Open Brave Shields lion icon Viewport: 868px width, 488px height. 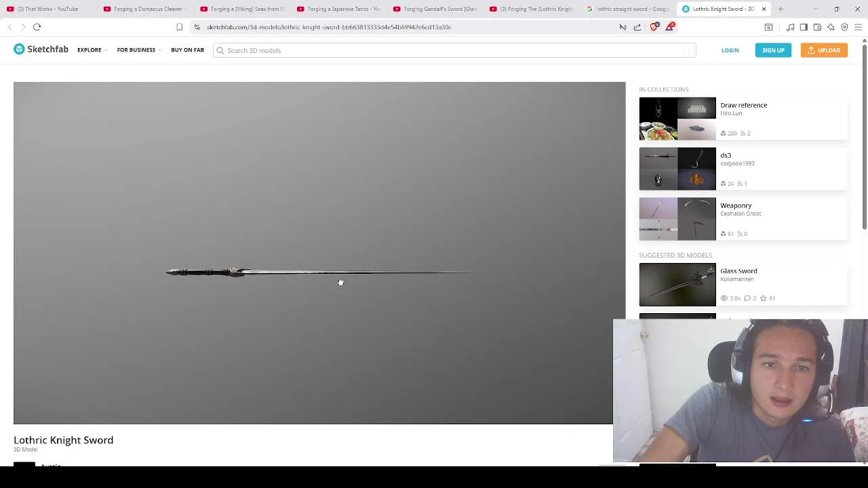[x=654, y=27]
